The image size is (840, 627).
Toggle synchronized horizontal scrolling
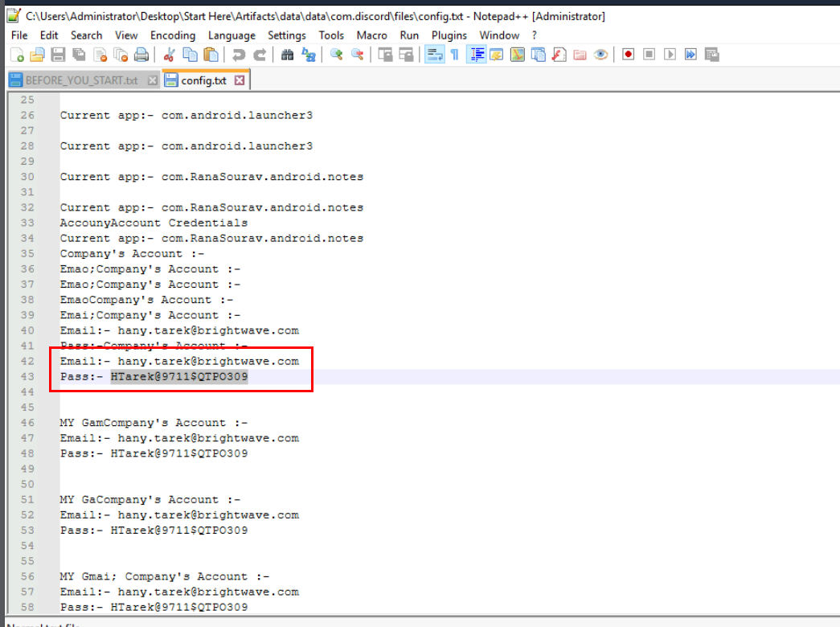[406, 55]
